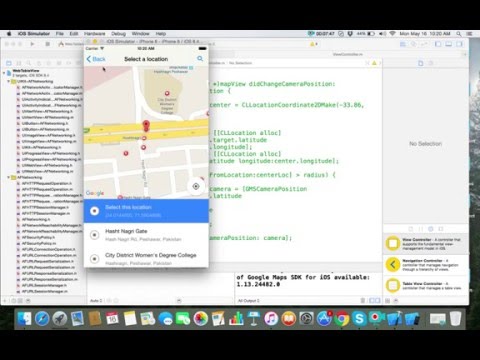Collapse the AFNetworking group folder
Image resolution: width=480 pixels, height=360 pixels.
click(9, 177)
